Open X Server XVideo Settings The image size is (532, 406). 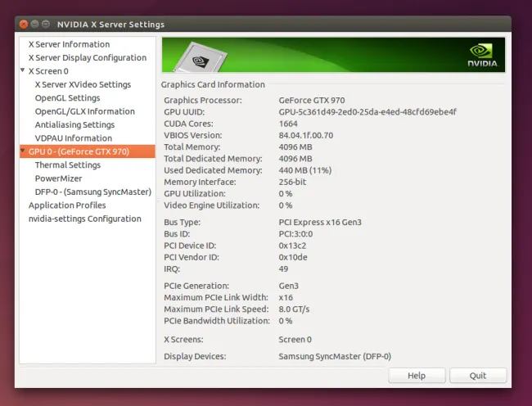point(82,84)
